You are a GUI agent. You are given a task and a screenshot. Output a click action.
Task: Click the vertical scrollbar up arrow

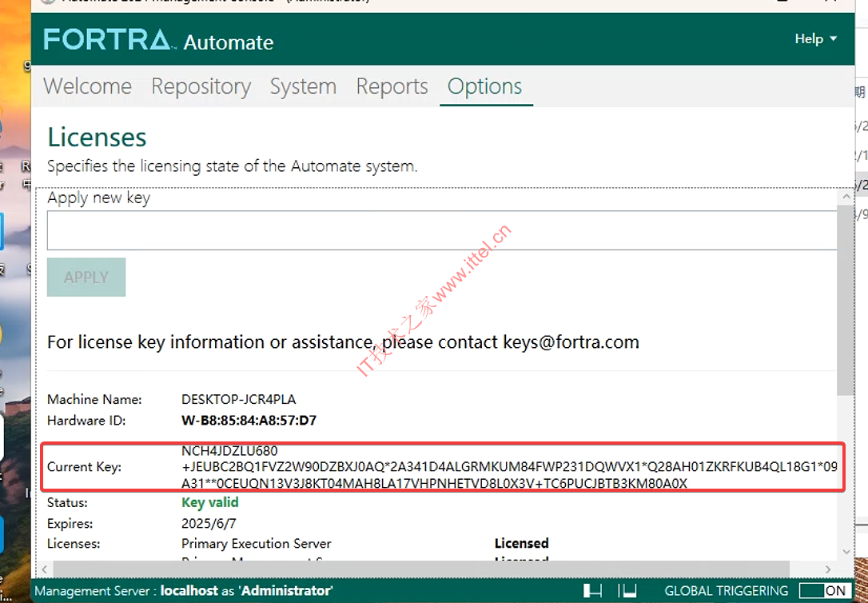click(846, 197)
